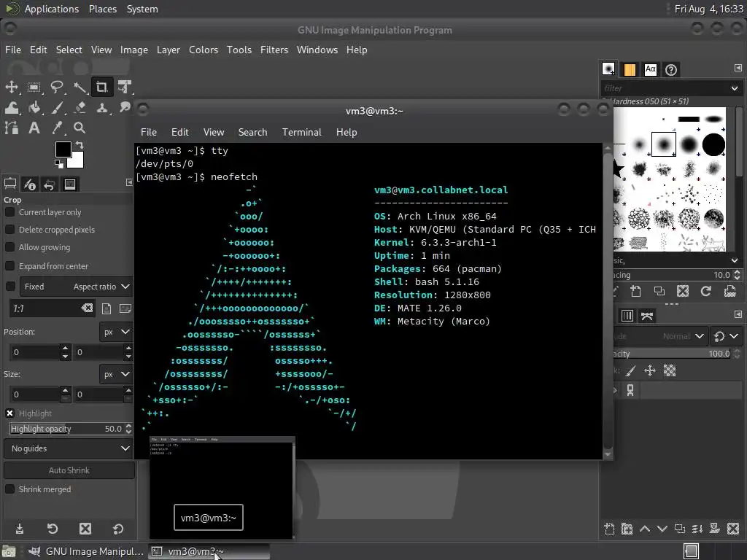Image resolution: width=747 pixels, height=560 pixels.
Task: Toggle the Shrink merged checkbox
Action: (x=9, y=489)
